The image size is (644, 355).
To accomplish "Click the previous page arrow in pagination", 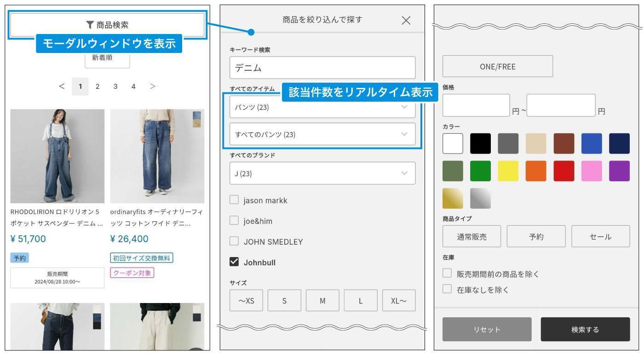I will tap(62, 86).
